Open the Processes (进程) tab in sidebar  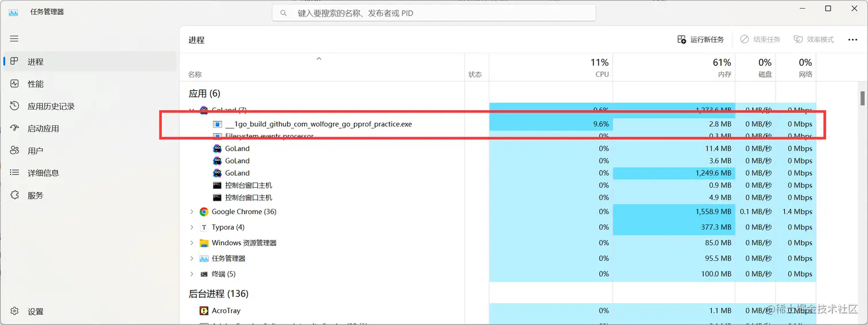point(90,61)
